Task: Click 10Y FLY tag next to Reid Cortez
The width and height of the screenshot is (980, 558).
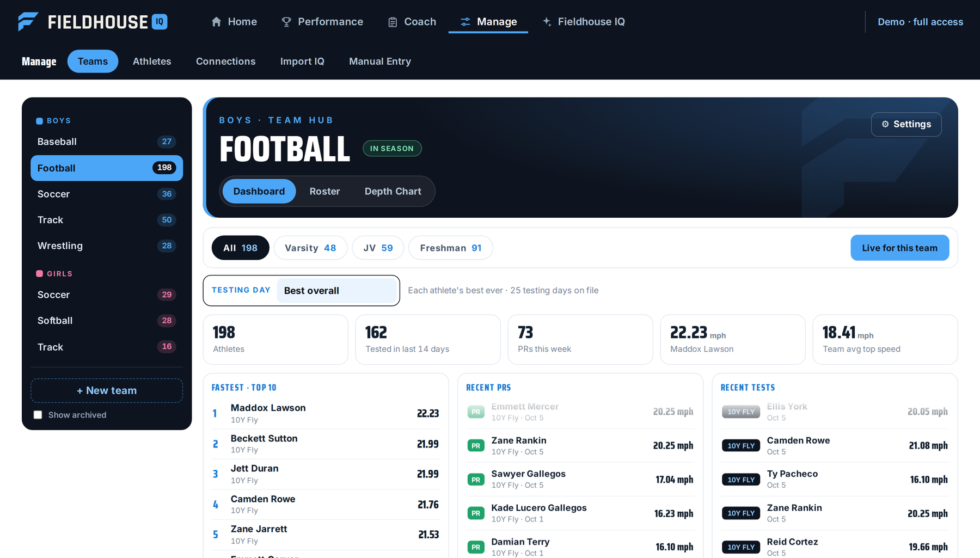Action: pyautogui.click(x=740, y=547)
